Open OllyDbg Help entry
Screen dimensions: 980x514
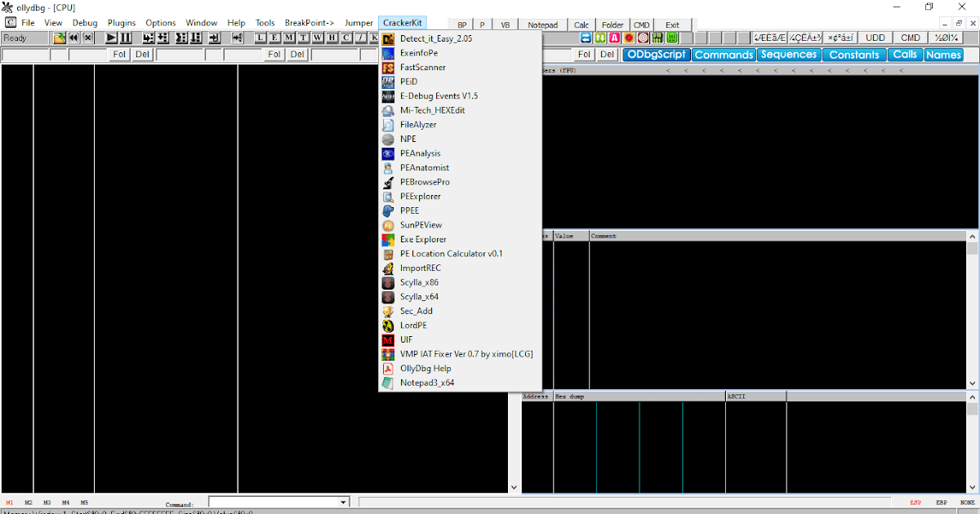click(460, 368)
